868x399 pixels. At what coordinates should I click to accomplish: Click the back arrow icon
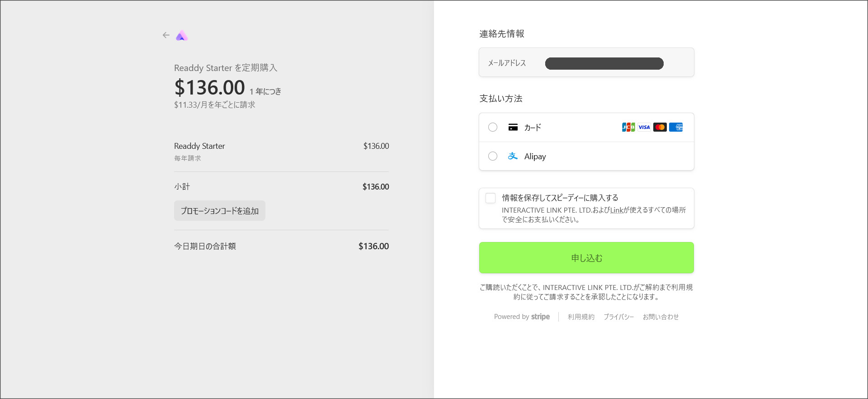tap(166, 35)
